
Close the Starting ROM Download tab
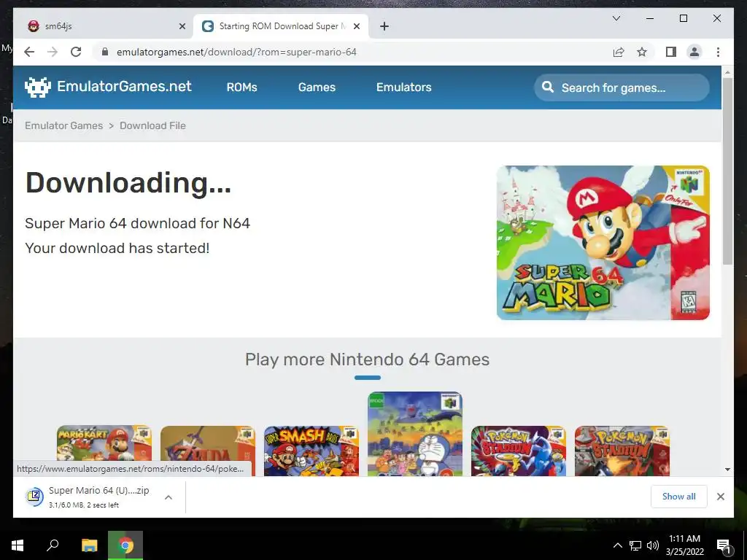356,26
